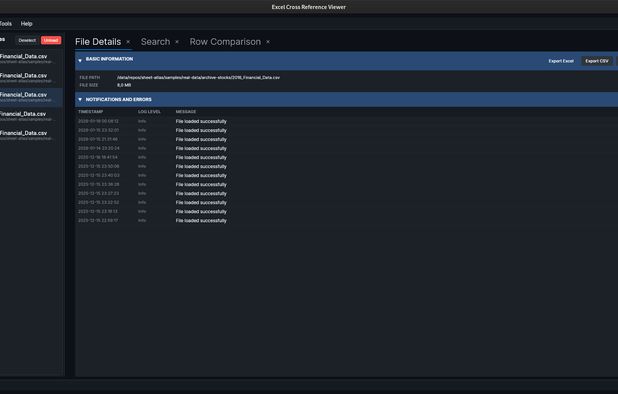Close the Row Comparison tab
The height and width of the screenshot is (394, 618).
[268, 42]
